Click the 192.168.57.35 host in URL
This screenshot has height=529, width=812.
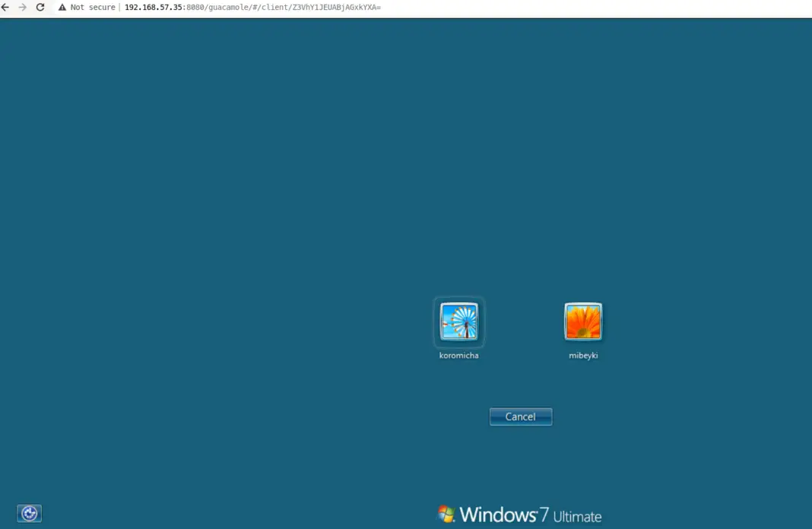154,8
